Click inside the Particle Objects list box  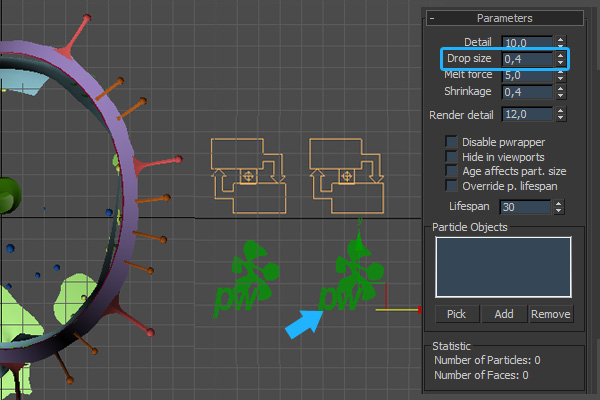(x=502, y=266)
